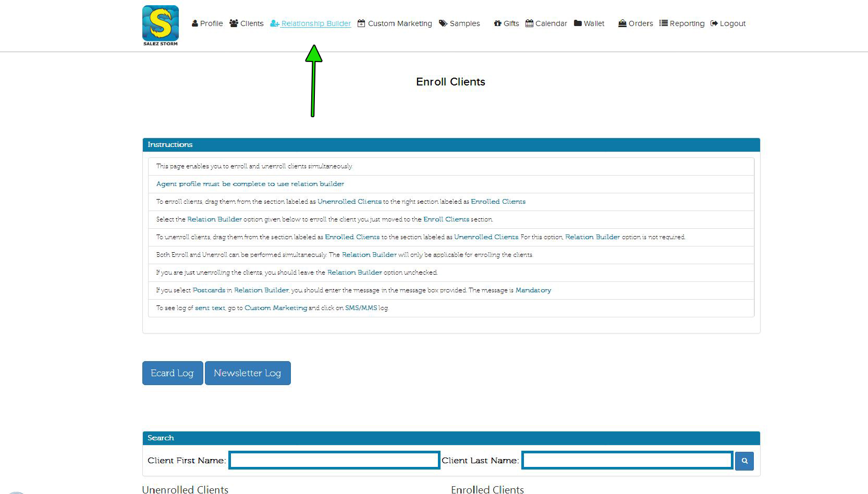Click the SMS/MMS link in instructions
This screenshot has height=494, width=868.
coord(361,308)
